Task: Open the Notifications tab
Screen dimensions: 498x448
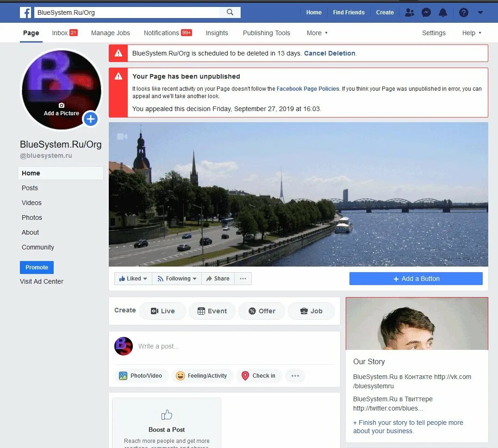Action: point(168,33)
